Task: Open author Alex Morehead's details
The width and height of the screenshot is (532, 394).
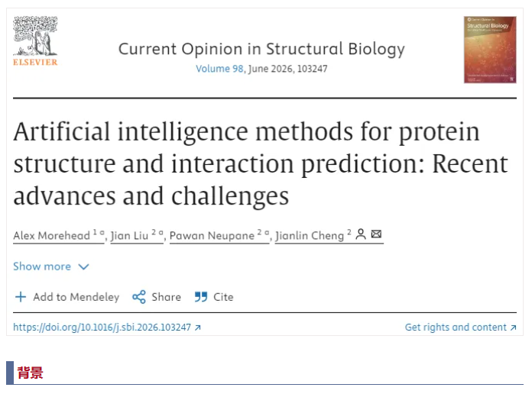Action: pos(52,235)
